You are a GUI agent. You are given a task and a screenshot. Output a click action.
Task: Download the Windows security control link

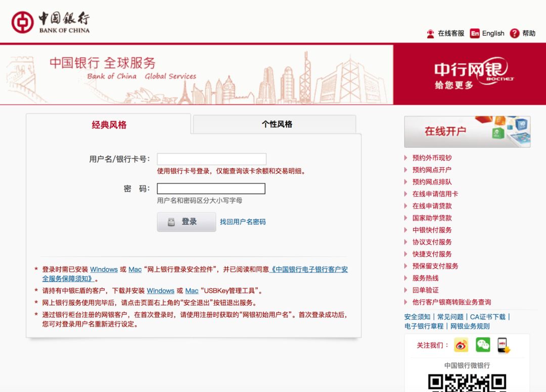coord(104,270)
